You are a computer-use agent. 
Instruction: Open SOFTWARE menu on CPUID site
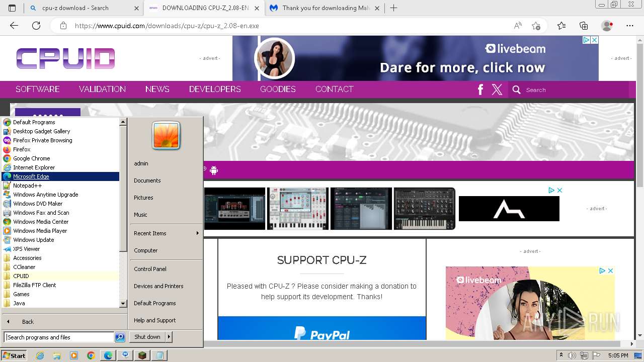pos(38,89)
